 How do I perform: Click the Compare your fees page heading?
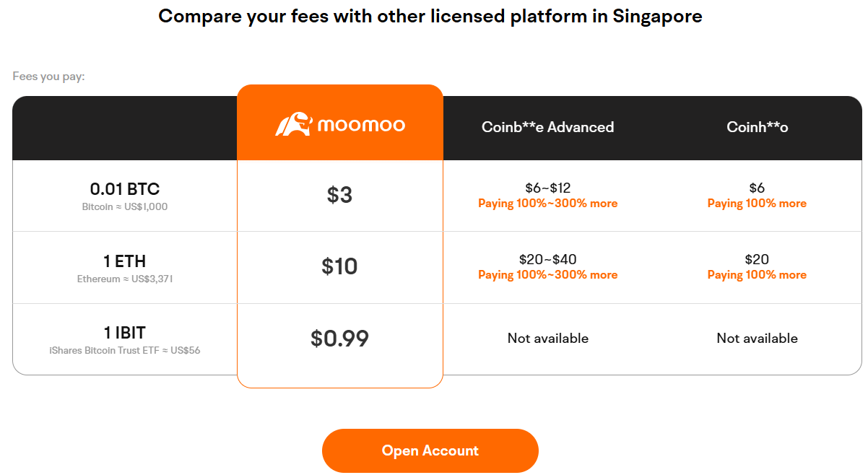tap(430, 16)
